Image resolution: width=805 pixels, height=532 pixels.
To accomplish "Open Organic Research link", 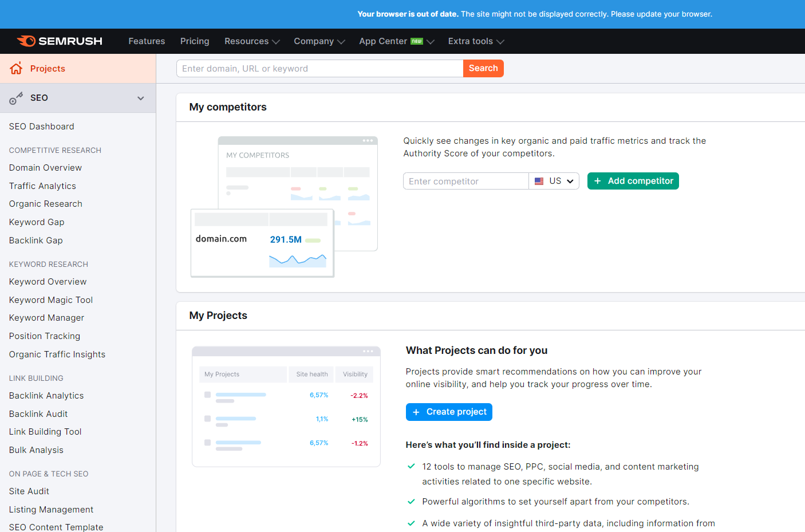I will [x=46, y=204].
